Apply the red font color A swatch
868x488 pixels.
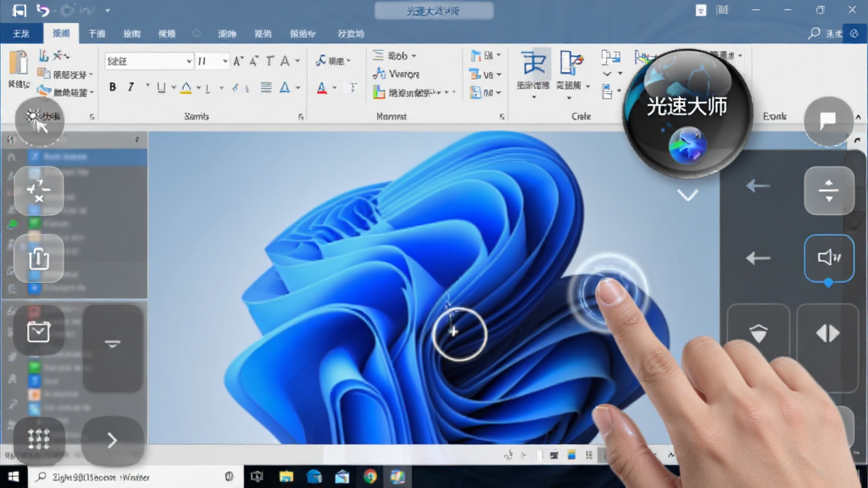pyautogui.click(x=321, y=87)
